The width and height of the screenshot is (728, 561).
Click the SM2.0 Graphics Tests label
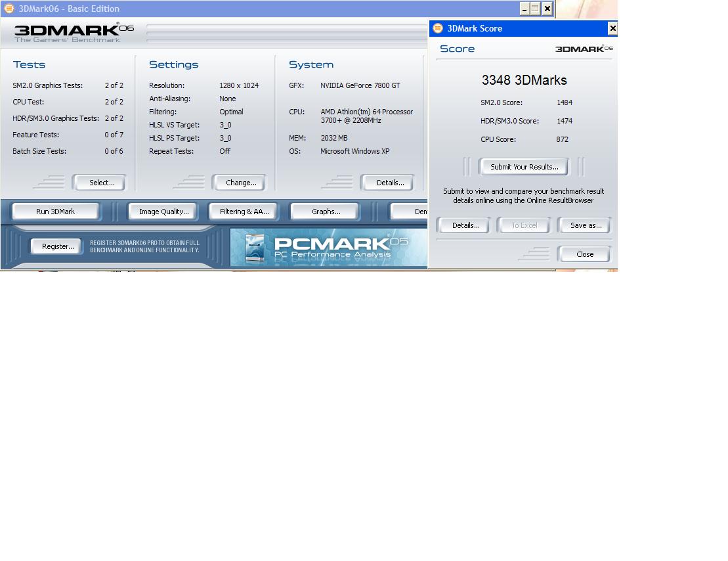pyautogui.click(x=47, y=85)
